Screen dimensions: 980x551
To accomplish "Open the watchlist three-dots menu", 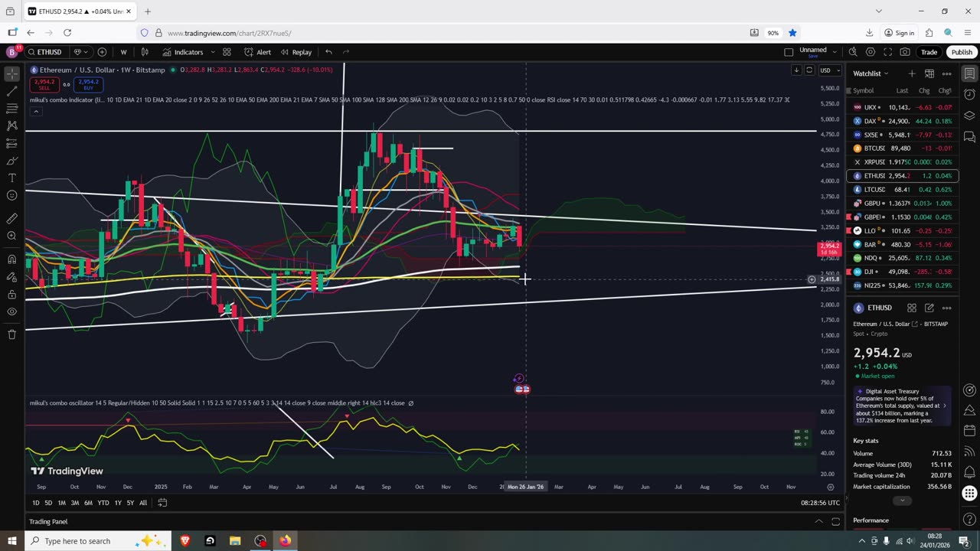I will (947, 73).
